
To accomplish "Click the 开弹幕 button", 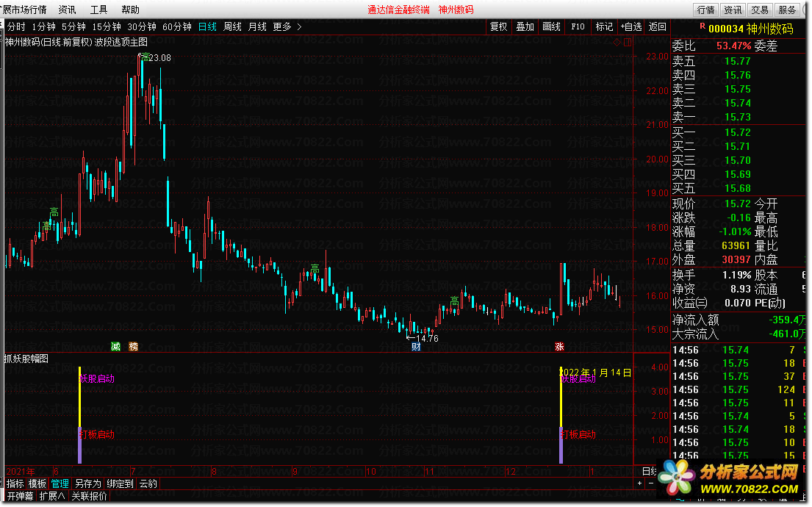I will pos(20,496).
